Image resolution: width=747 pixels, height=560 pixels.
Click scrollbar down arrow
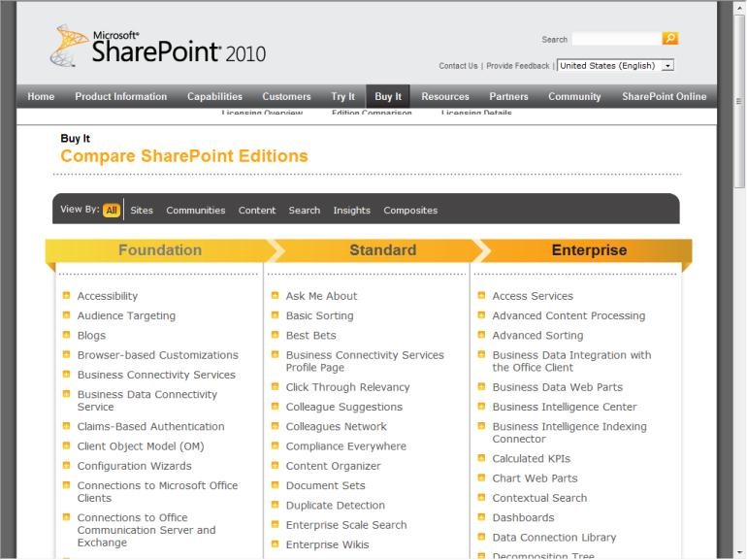(x=739, y=553)
